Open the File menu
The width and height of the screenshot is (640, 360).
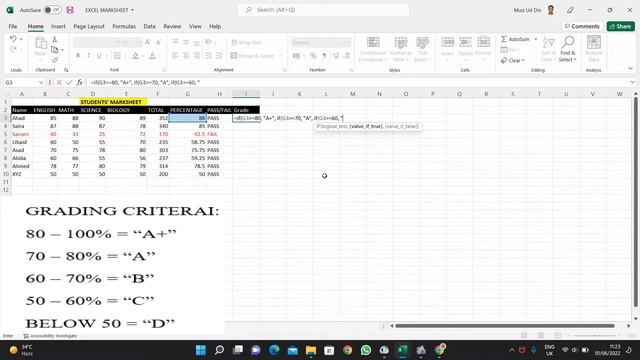[13, 26]
